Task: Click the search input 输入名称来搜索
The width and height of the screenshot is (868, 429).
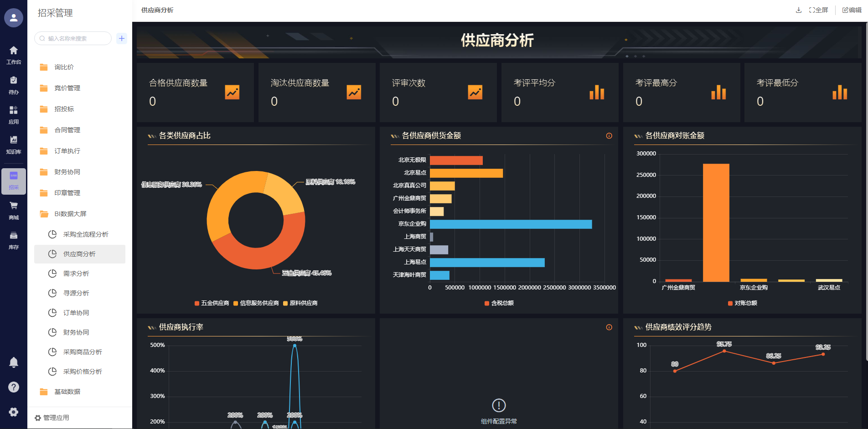Action: pos(75,38)
